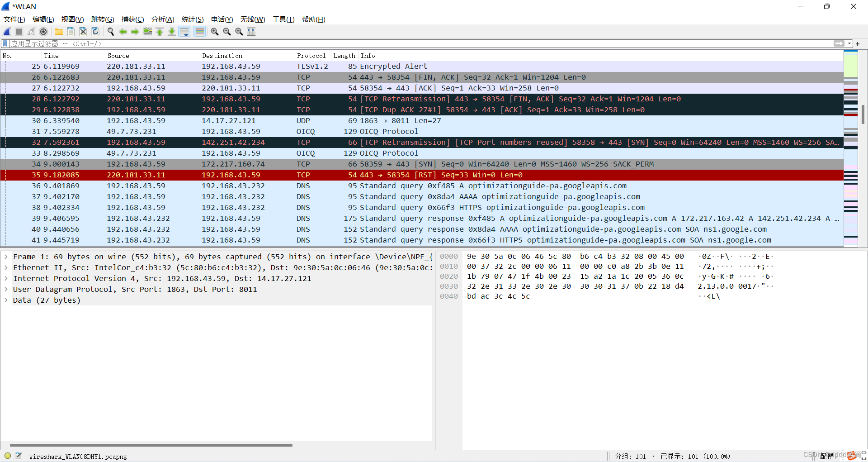
Task: Go back to previous packet arrow
Action: point(123,32)
